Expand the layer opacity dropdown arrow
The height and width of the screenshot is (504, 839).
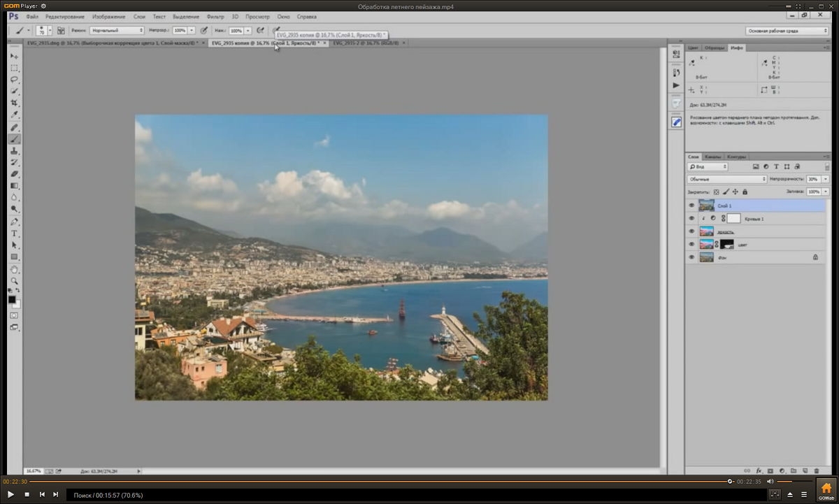point(826,180)
